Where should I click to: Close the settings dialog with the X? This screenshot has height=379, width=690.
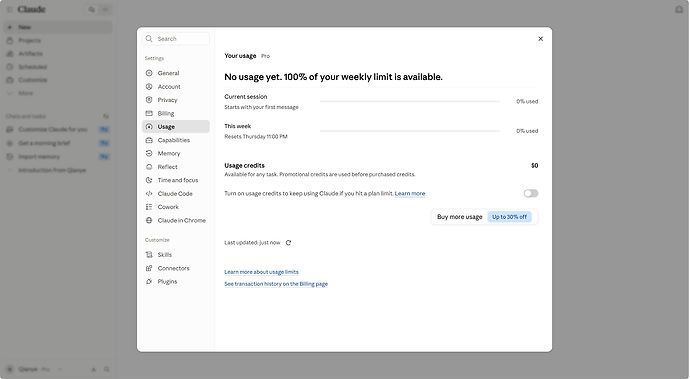[540, 39]
